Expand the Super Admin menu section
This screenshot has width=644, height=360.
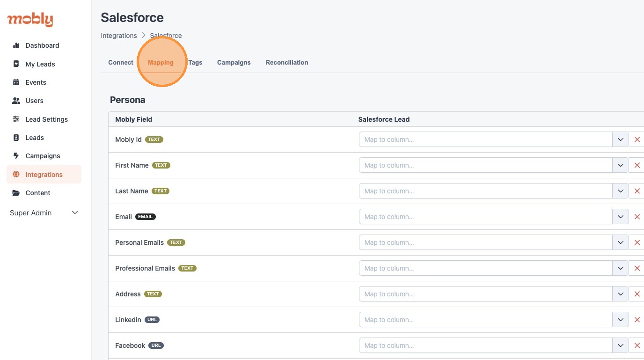(74, 213)
